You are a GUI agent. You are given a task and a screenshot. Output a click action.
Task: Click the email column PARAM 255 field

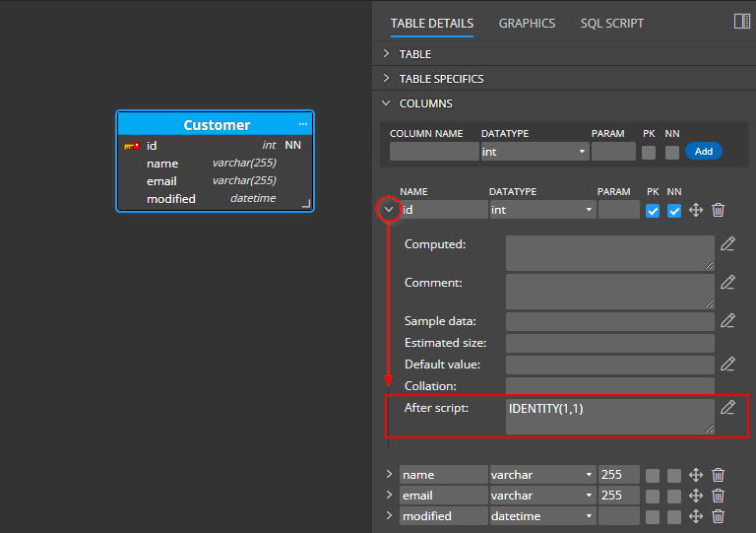(619, 496)
